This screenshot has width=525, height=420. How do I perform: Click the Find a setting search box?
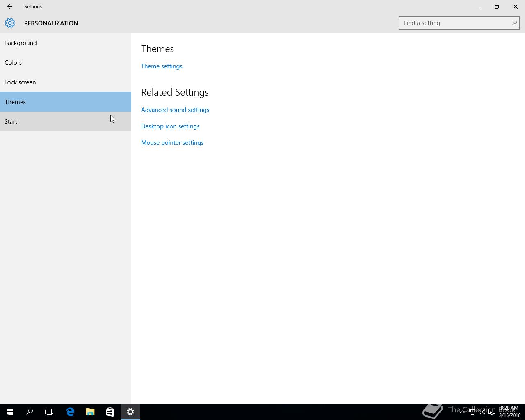pos(459,23)
